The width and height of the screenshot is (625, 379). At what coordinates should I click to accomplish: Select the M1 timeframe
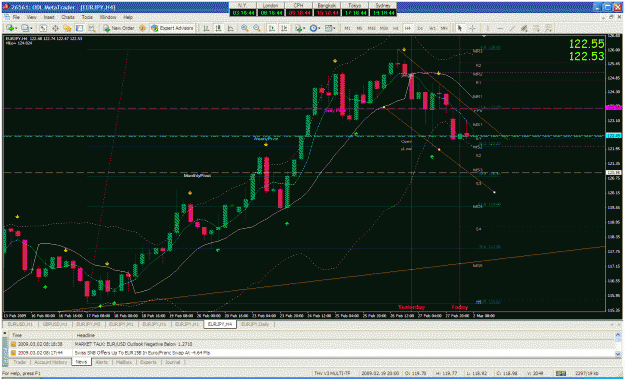click(x=348, y=28)
